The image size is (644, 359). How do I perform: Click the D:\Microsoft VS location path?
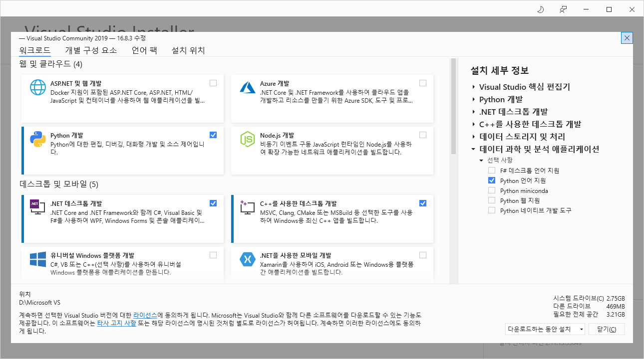[x=39, y=303]
